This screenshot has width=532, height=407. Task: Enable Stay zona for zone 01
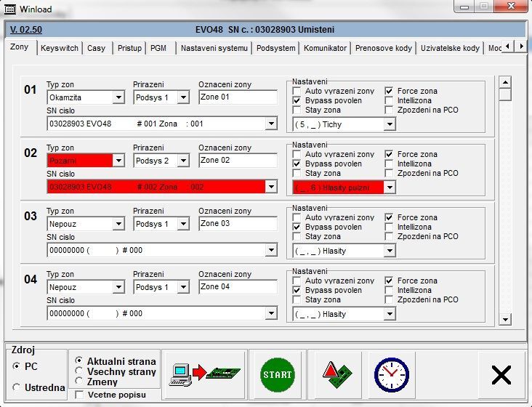pyautogui.click(x=297, y=110)
